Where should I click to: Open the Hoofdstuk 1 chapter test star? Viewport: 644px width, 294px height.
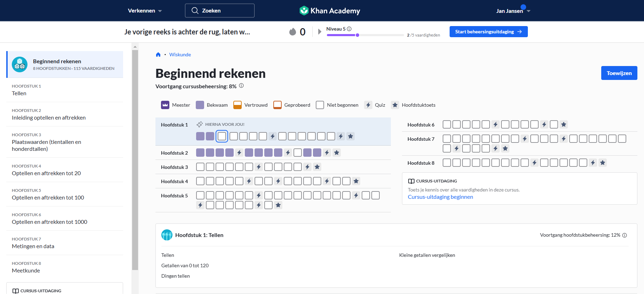(351, 136)
